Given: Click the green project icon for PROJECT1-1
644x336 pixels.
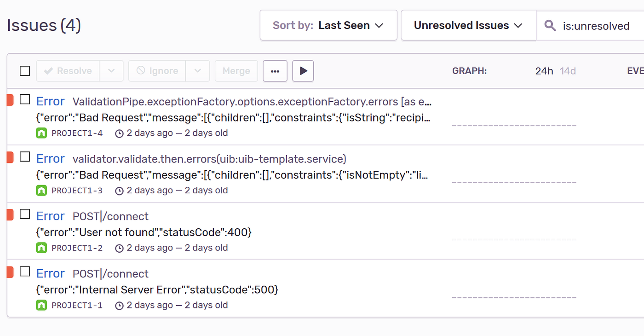Looking at the screenshot, I should (x=41, y=305).
